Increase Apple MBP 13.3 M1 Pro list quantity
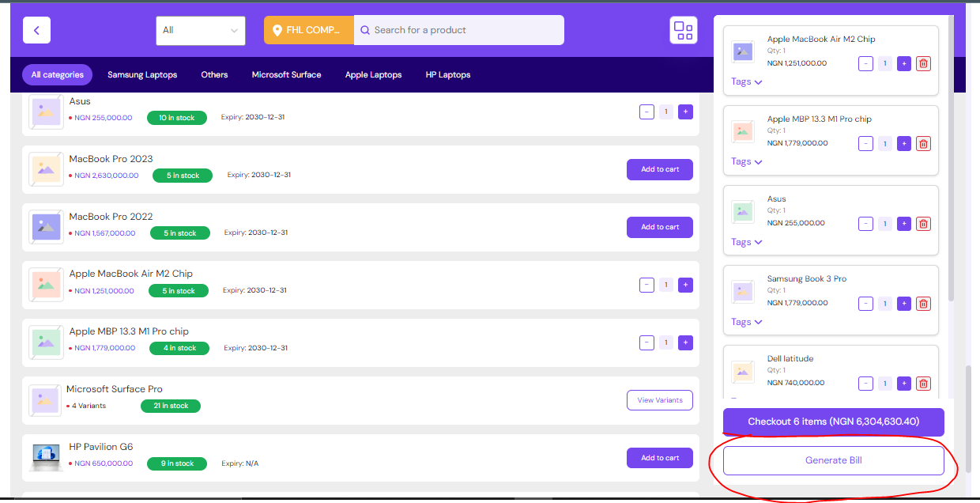The width and height of the screenshot is (980, 503). 685,342
